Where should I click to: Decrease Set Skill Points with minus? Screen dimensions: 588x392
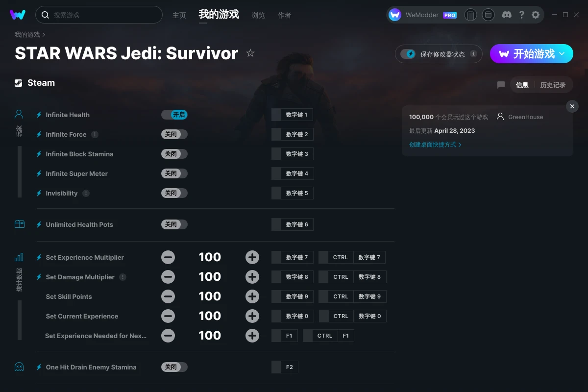pos(168,296)
